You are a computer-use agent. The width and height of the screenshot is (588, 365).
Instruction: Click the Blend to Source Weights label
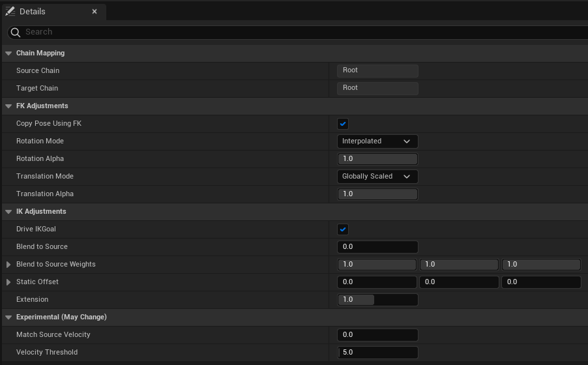[56, 265]
